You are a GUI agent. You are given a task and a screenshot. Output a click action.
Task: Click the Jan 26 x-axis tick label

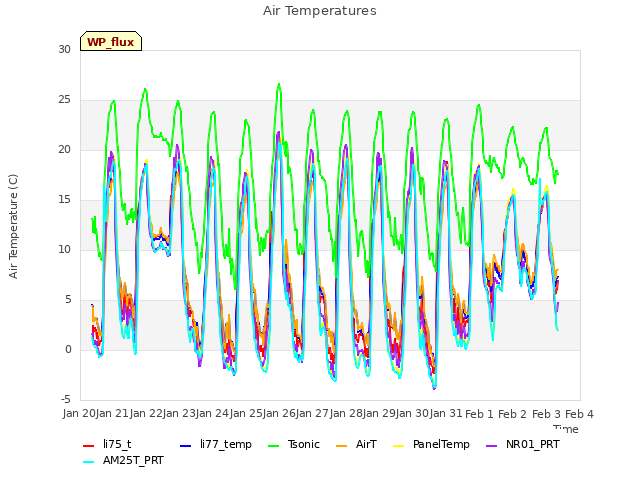click(279, 414)
